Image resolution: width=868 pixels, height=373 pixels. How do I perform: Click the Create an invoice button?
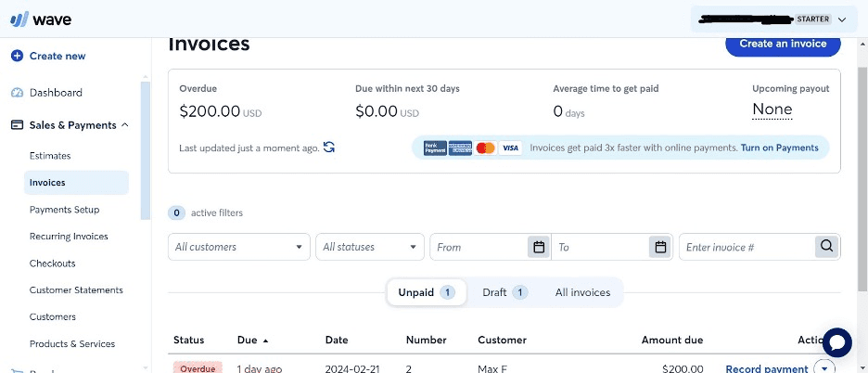[x=782, y=44]
